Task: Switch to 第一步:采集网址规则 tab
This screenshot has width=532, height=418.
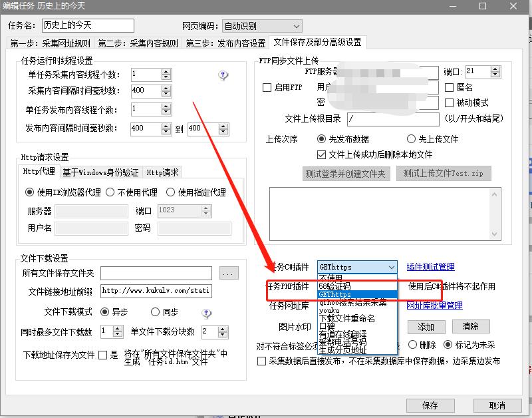Action: pyautogui.click(x=51, y=43)
